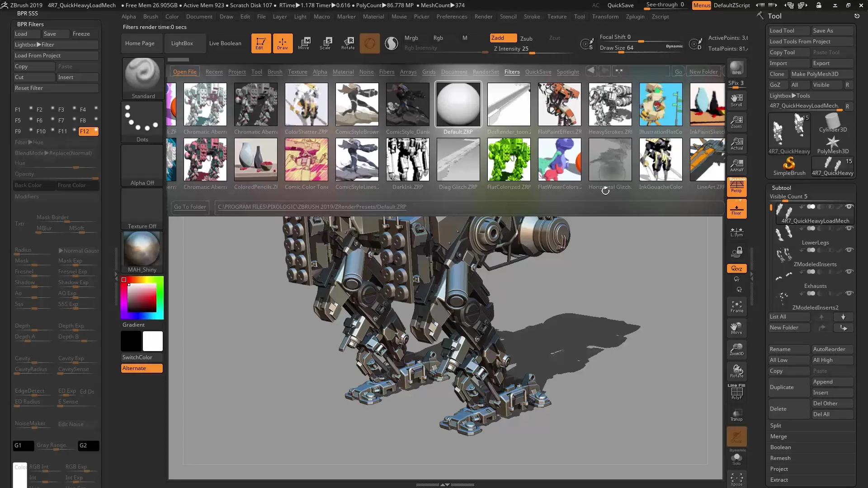Switch to the Material LightBox tab

pyautogui.click(x=343, y=72)
